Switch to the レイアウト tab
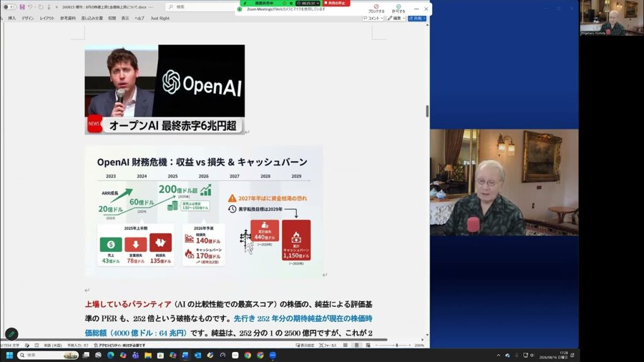This screenshot has height=362, width=644. click(x=47, y=18)
